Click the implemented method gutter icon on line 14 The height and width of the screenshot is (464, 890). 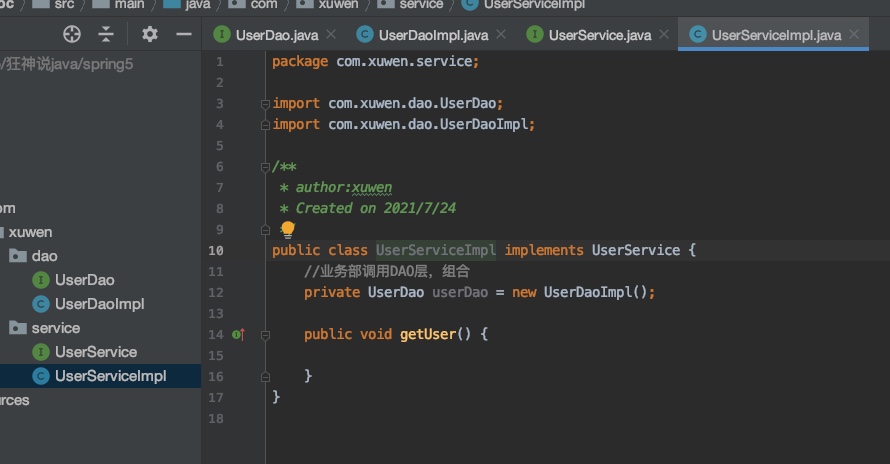click(x=238, y=334)
